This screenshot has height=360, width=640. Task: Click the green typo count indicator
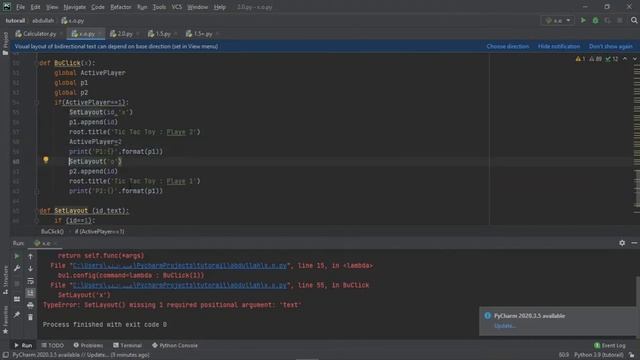[611, 59]
